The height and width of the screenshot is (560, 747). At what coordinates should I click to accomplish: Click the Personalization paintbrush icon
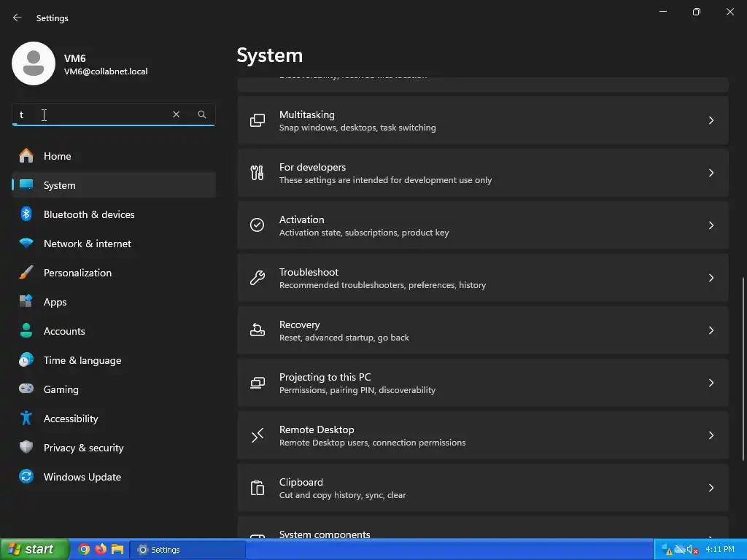[x=26, y=273]
